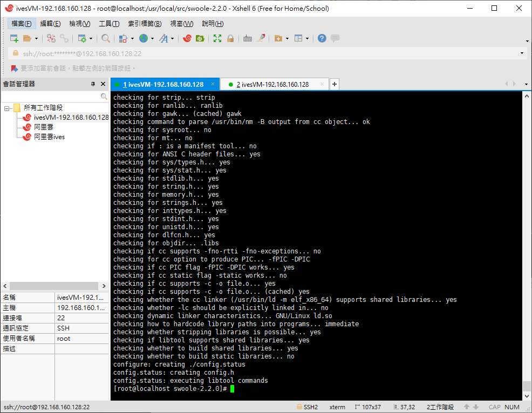Click the SSH2 status bar entry
The width and height of the screenshot is (532, 413).
[x=308, y=407]
